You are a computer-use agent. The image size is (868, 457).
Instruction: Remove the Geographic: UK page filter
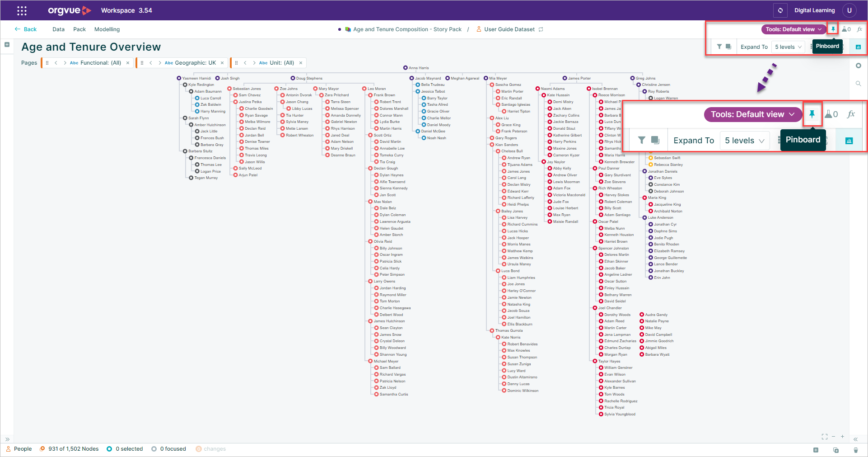tap(222, 63)
